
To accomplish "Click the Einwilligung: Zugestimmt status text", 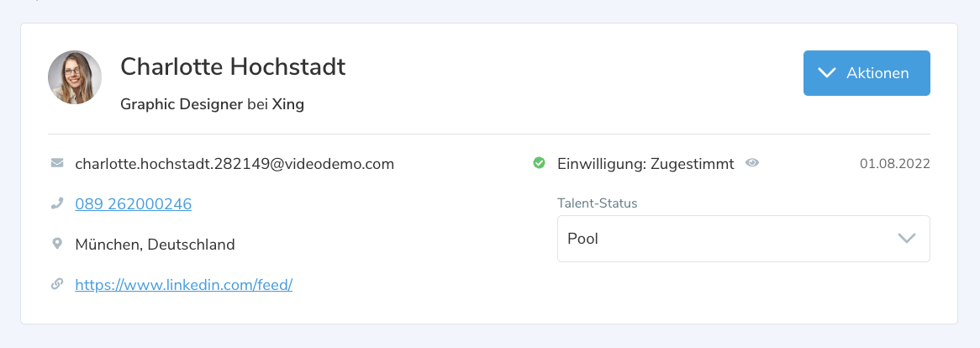I will (x=645, y=164).
